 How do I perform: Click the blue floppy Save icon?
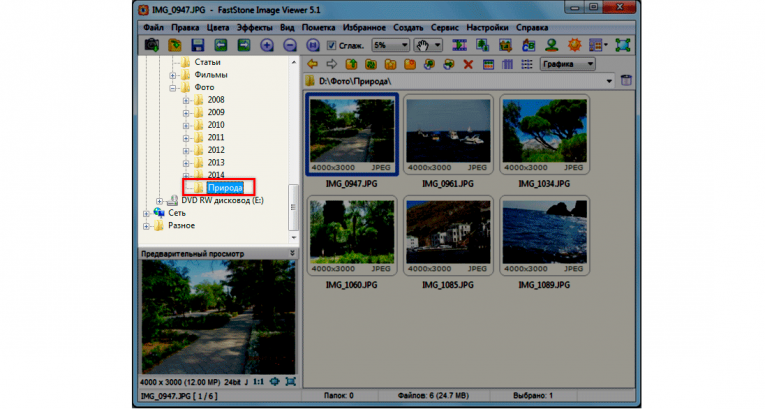coord(198,45)
